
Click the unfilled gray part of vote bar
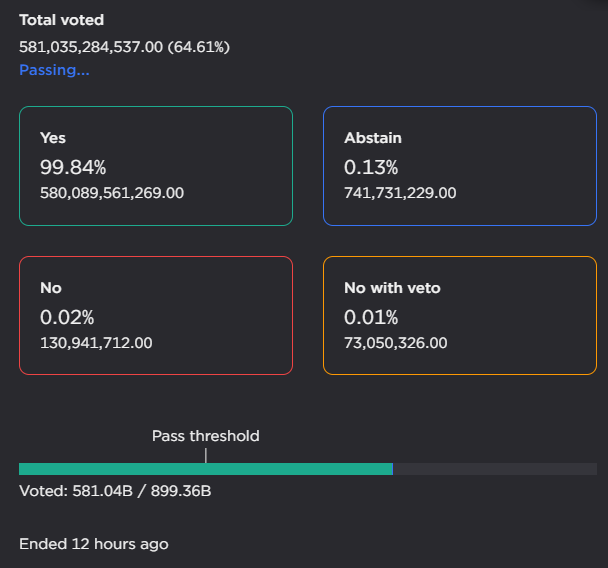pyautogui.click(x=495, y=469)
